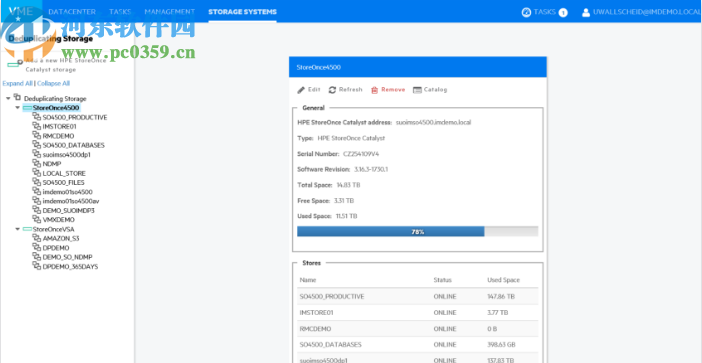Select SO4500_FILES label in tree
Screen dimensions: 702x363
pyautogui.click(x=63, y=182)
